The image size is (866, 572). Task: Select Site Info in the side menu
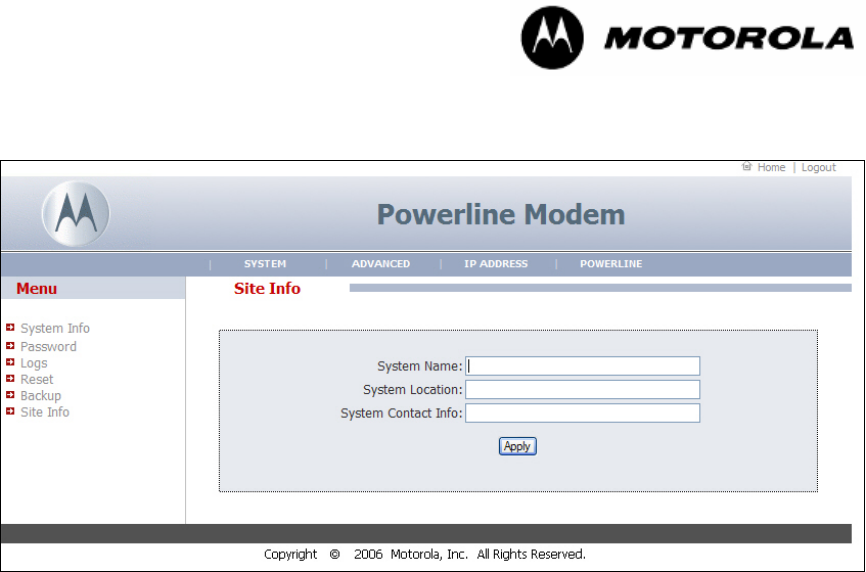coord(45,412)
